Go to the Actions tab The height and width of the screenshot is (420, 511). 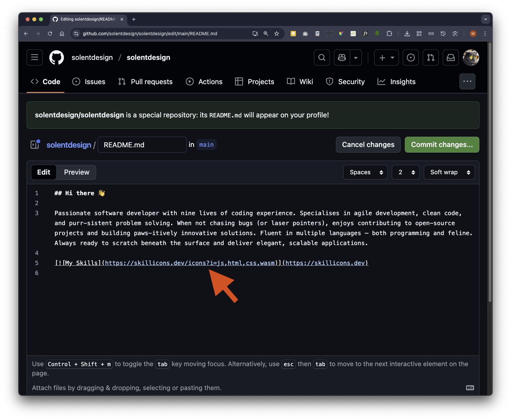204,82
